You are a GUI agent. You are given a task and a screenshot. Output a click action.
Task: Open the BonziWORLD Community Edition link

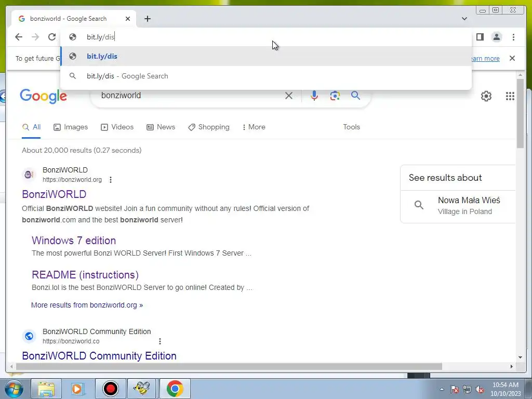[99, 356]
